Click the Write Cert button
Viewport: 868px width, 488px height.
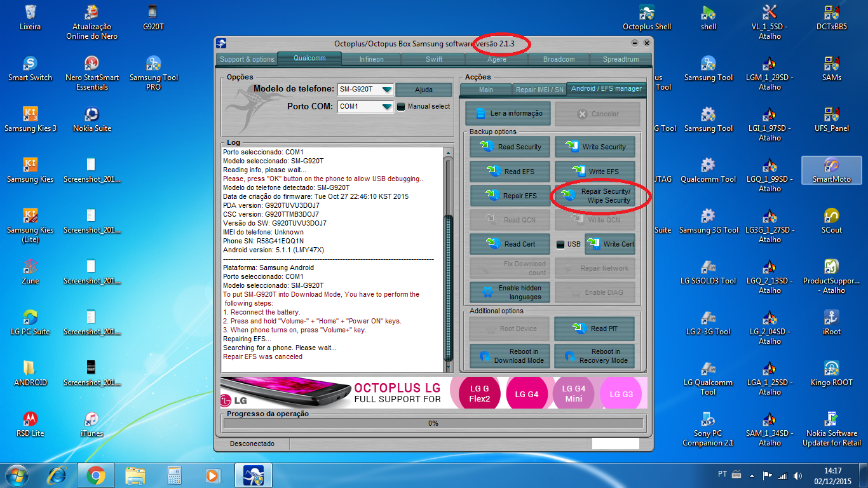pyautogui.click(x=610, y=244)
